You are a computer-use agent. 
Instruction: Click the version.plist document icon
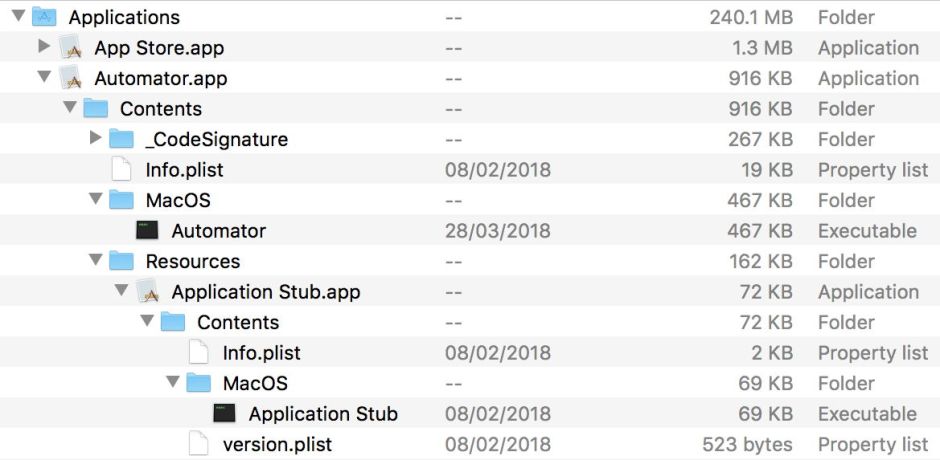199,444
